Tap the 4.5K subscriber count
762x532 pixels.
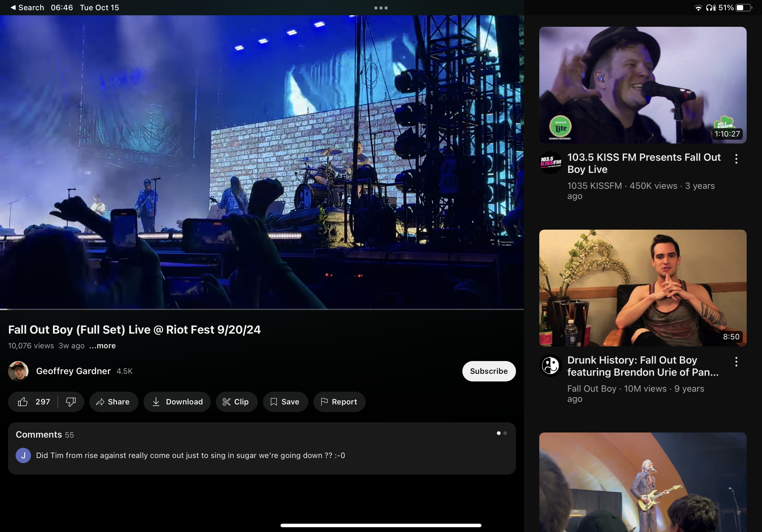coord(124,371)
